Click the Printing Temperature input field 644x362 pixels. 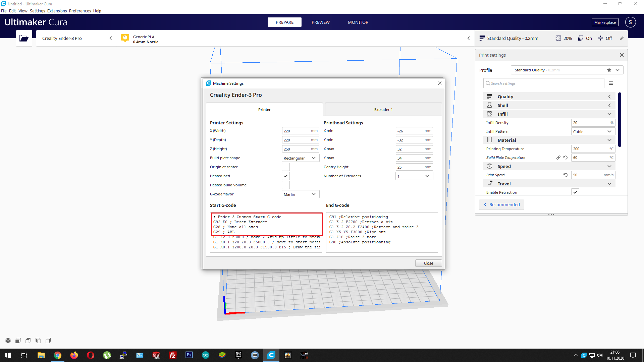[x=593, y=149]
